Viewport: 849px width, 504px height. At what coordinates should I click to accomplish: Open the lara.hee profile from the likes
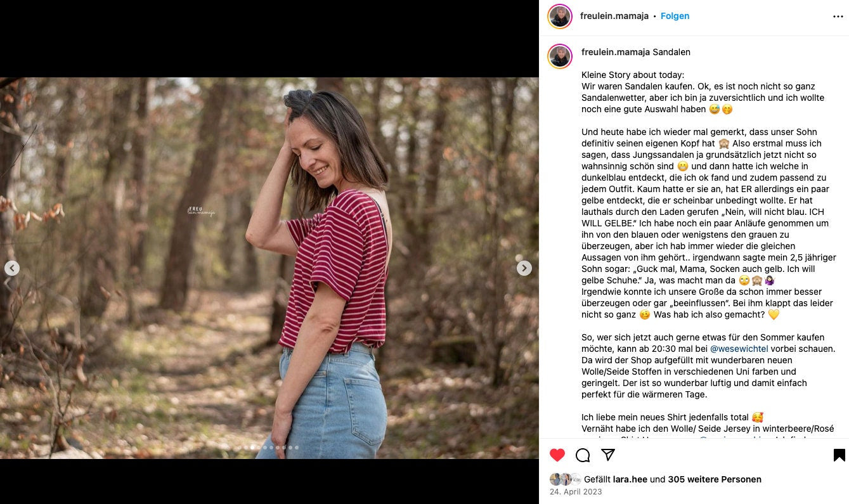coord(630,479)
